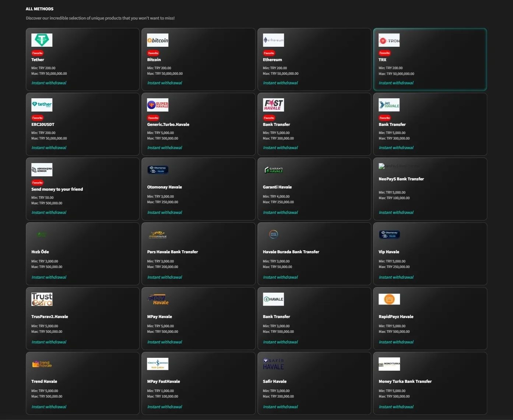Click Min: TRY 50.00 under Send money
513x420 pixels.
tap(42, 198)
